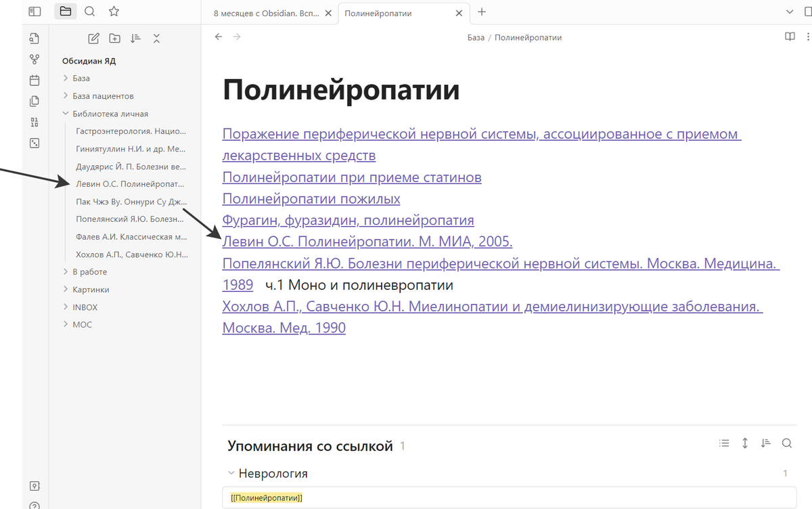Image resolution: width=812 pixels, height=509 pixels.
Task: Create a new note in explorer
Action: tap(94, 39)
